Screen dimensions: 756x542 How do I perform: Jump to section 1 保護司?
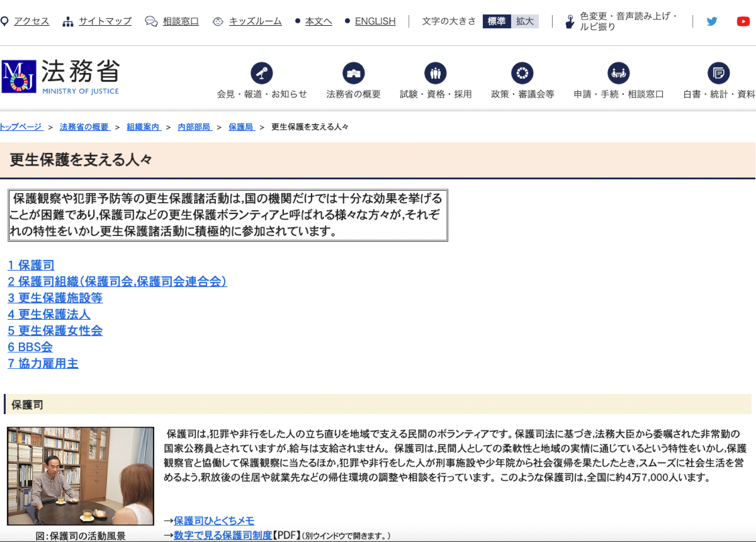[x=31, y=265]
